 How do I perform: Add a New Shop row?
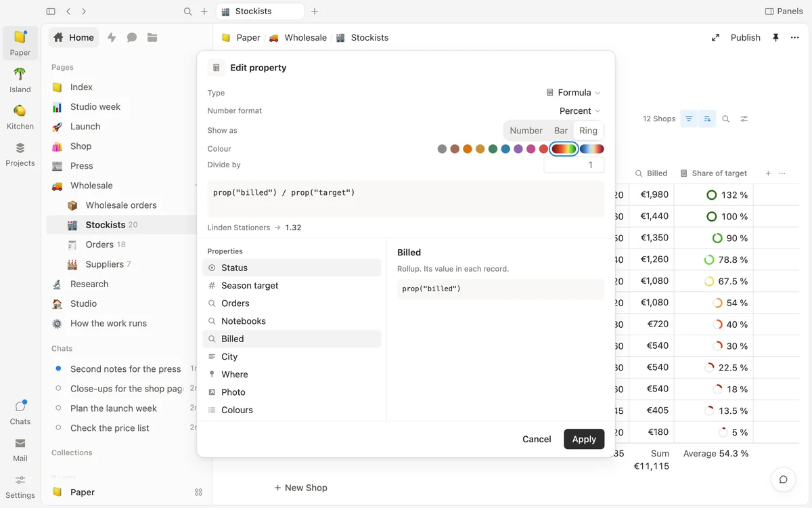[x=300, y=488]
